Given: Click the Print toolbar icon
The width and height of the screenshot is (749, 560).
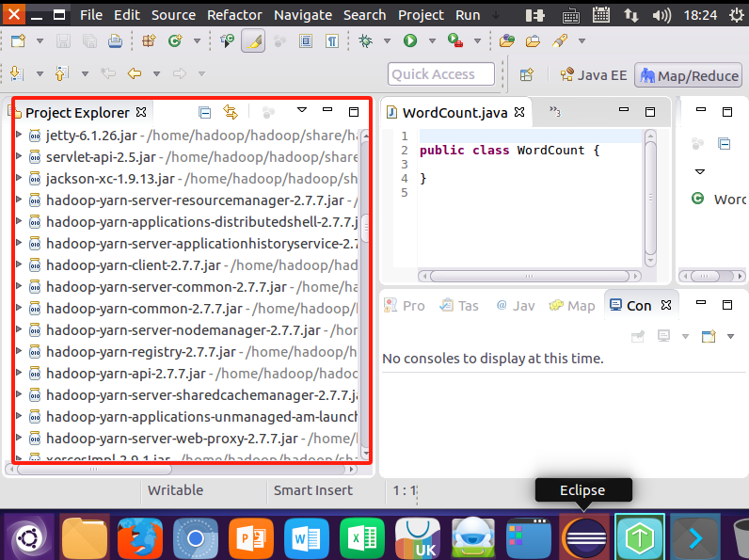Looking at the screenshot, I should (115, 41).
